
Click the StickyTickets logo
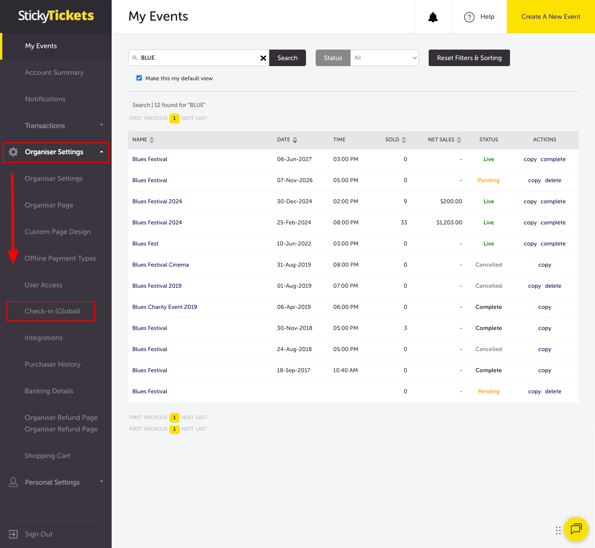56,16
